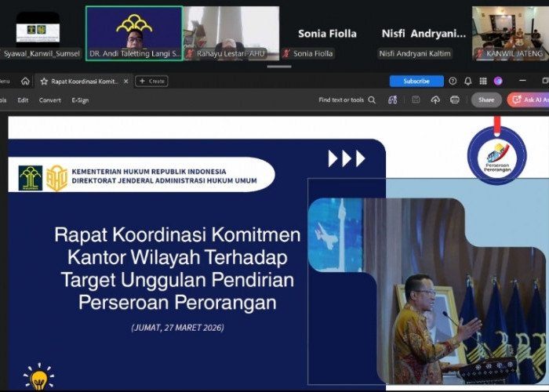Image resolution: width=549 pixels, height=392 pixels.
Task: Click the slide title 'Rapat Koordinasi Komitmen'
Action: pyautogui.click(x=177, y=234)
